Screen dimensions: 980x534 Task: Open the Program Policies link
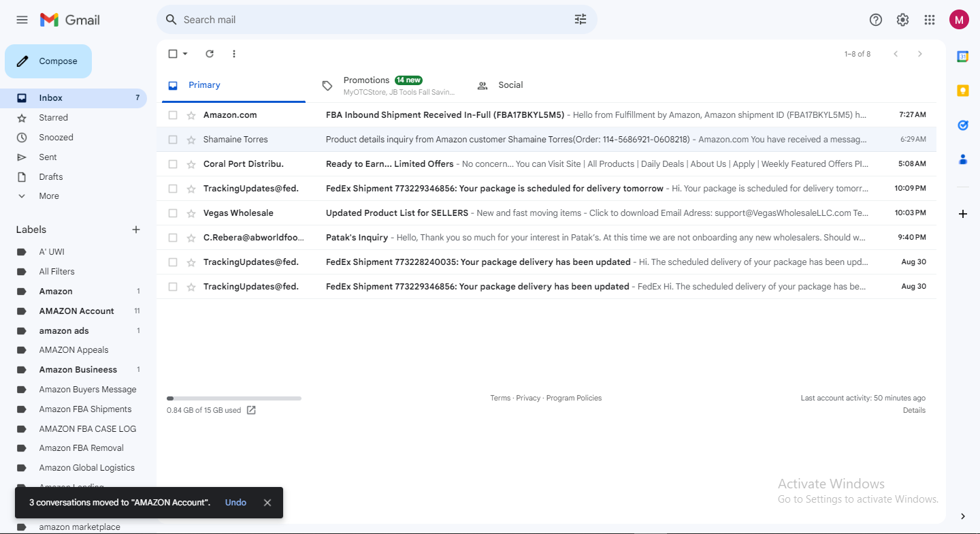coord(574,398)
